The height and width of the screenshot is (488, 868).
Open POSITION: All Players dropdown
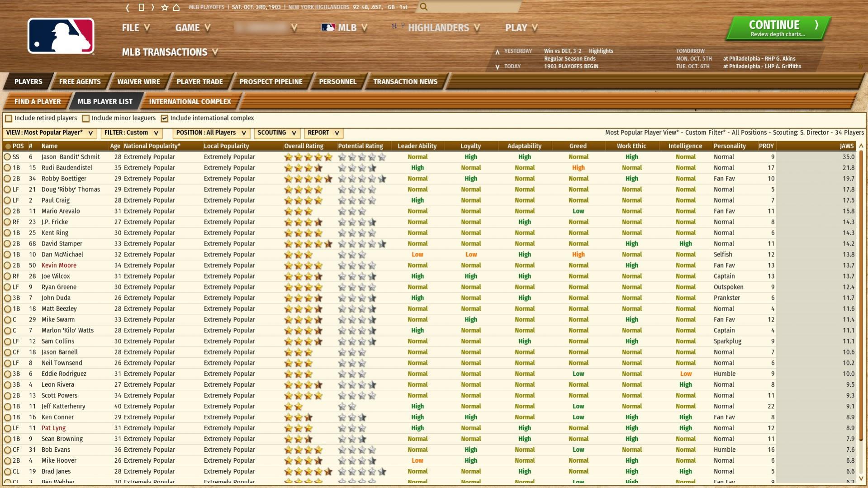tap(211, 133)
